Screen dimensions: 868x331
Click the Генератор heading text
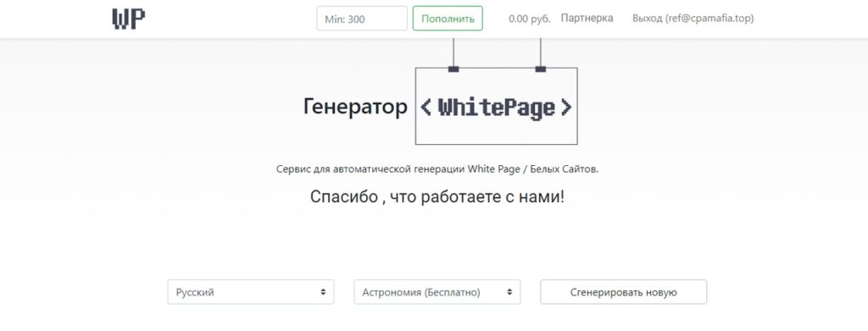pyautogui.click(x=355, y=107)
